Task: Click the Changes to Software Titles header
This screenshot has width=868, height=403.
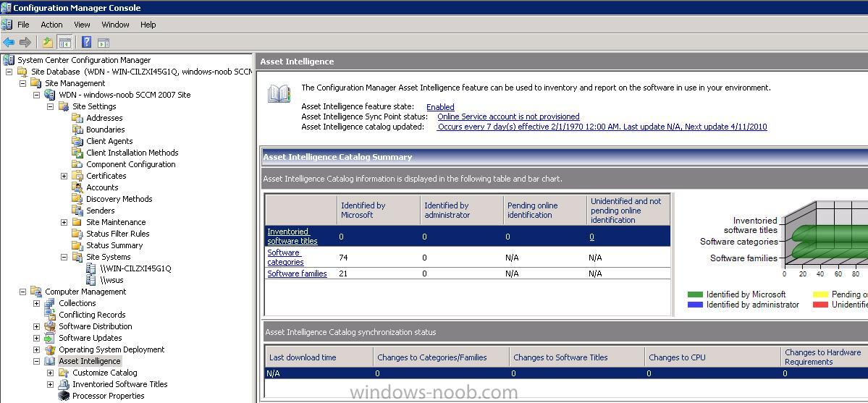Action: coord(576,357)
